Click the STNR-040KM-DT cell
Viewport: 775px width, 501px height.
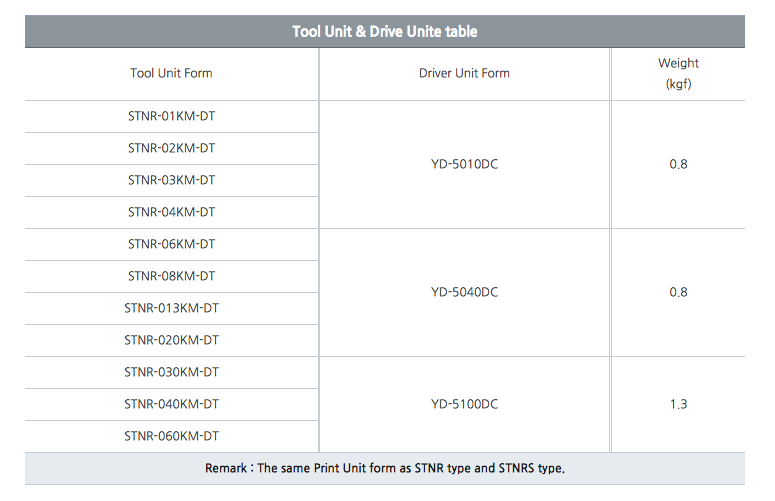point(171,404)
